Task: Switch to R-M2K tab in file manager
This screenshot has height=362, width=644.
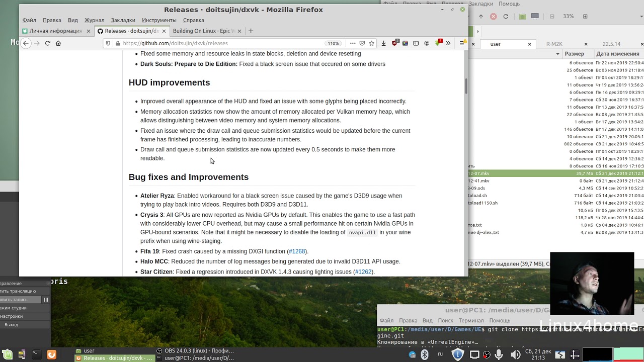Action: click(554, 44)
